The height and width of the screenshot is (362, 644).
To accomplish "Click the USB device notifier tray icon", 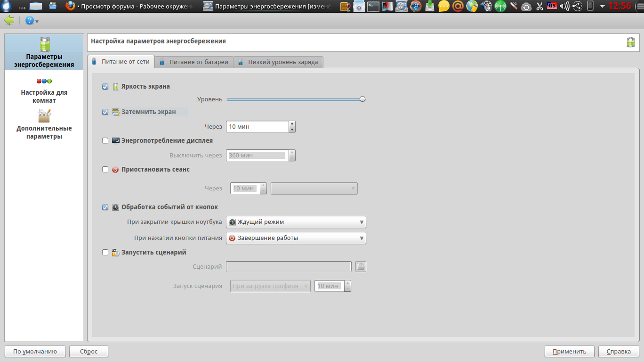I will [x=577, y=6].
